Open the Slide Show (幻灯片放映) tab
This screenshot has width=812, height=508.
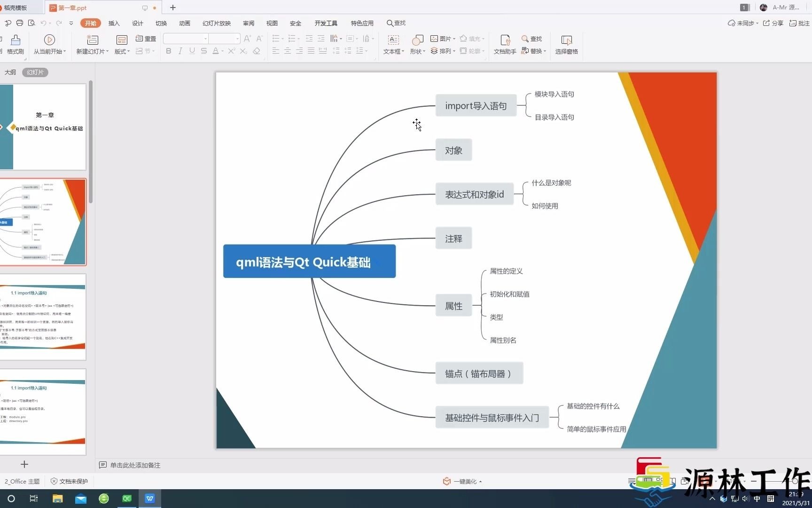tap(217, 23)
